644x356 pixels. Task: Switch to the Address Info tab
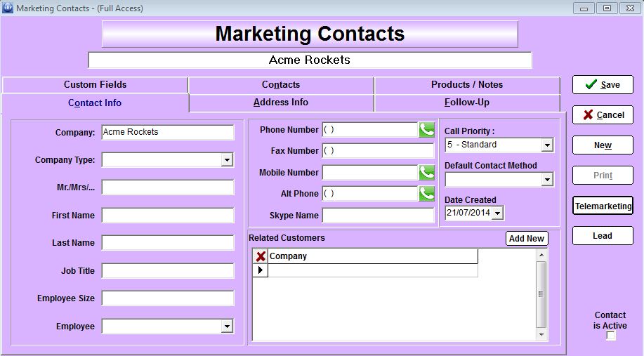pos(281,103)
